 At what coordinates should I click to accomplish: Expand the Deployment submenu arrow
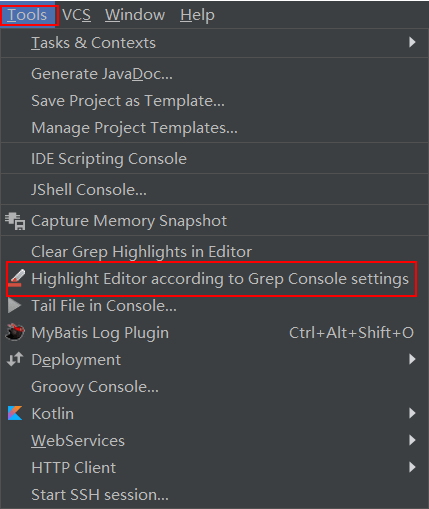point(412,359)
